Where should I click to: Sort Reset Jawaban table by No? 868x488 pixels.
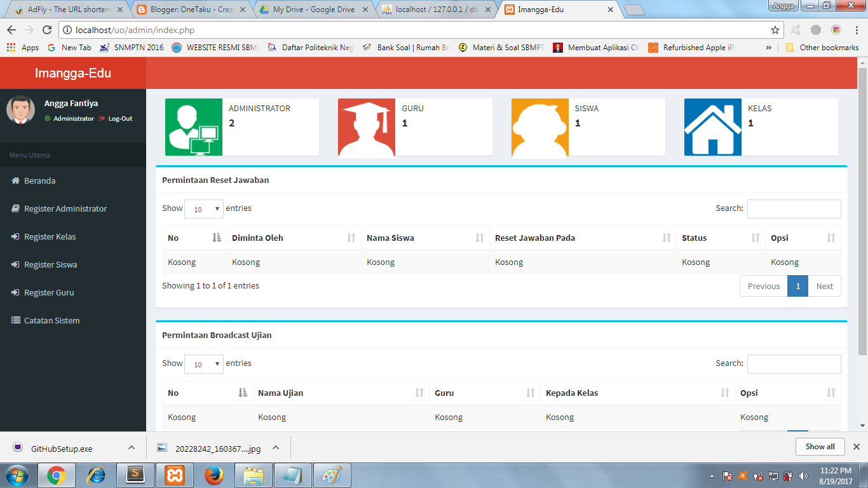pyautogui.click(x=194, y=238)
